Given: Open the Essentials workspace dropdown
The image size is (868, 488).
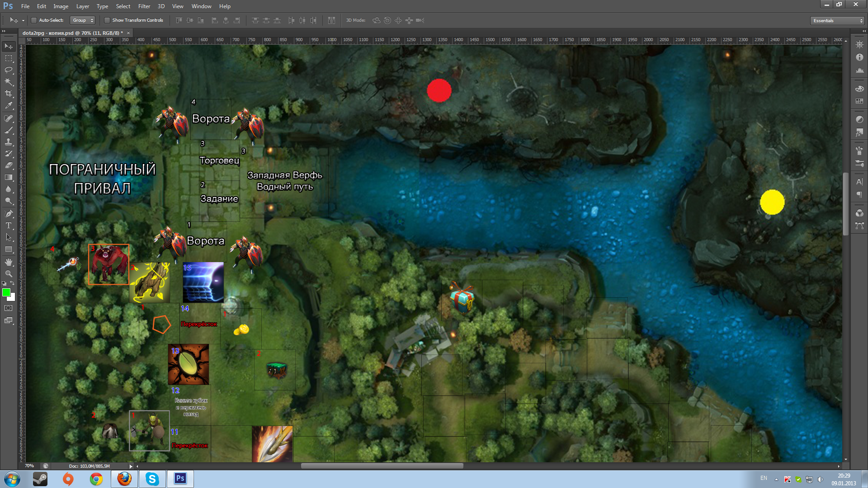Looking at the screenshot, I should [837, 20].
